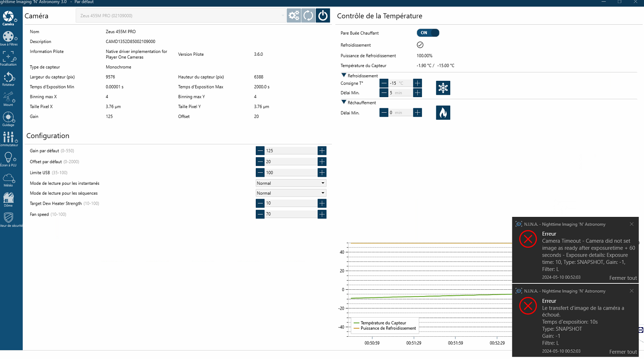The height and width of the screenshot is (359, 644).
Task: Start cooling with the snowflake icon
Action: click(x=443, y=88)
